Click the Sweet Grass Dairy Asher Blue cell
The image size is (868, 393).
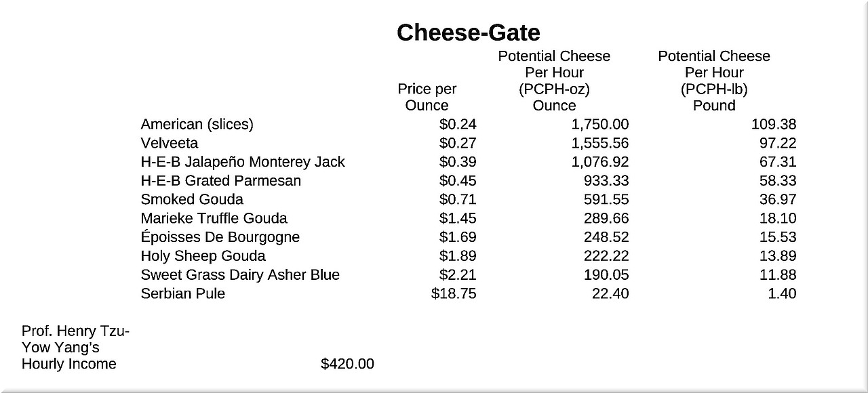240,274
